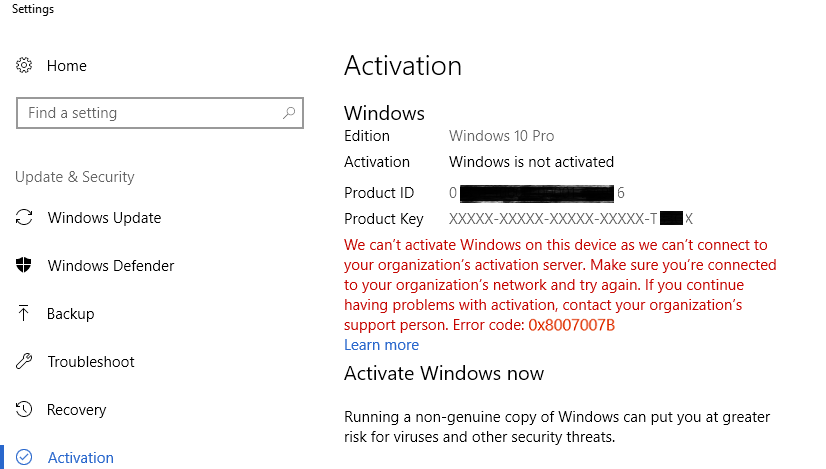Click the Backup upload arrow icon
Image resolution: width=826 pixels, height=469 pixels.
click(24, 314)
